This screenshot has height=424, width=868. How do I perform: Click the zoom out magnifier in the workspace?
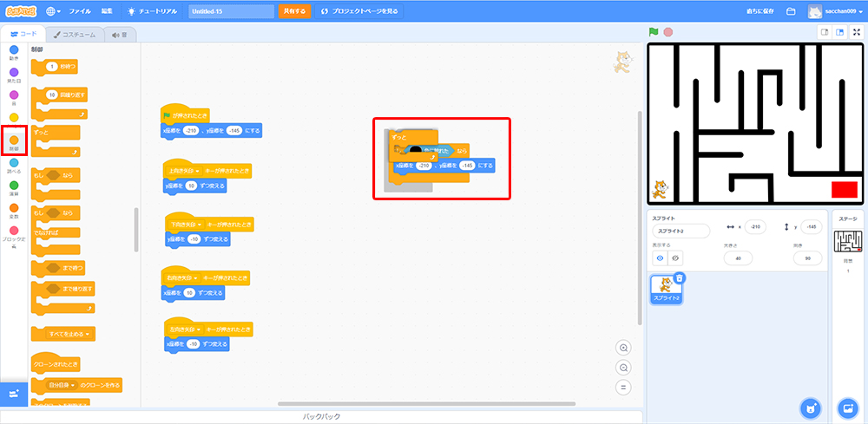[623, 368]
